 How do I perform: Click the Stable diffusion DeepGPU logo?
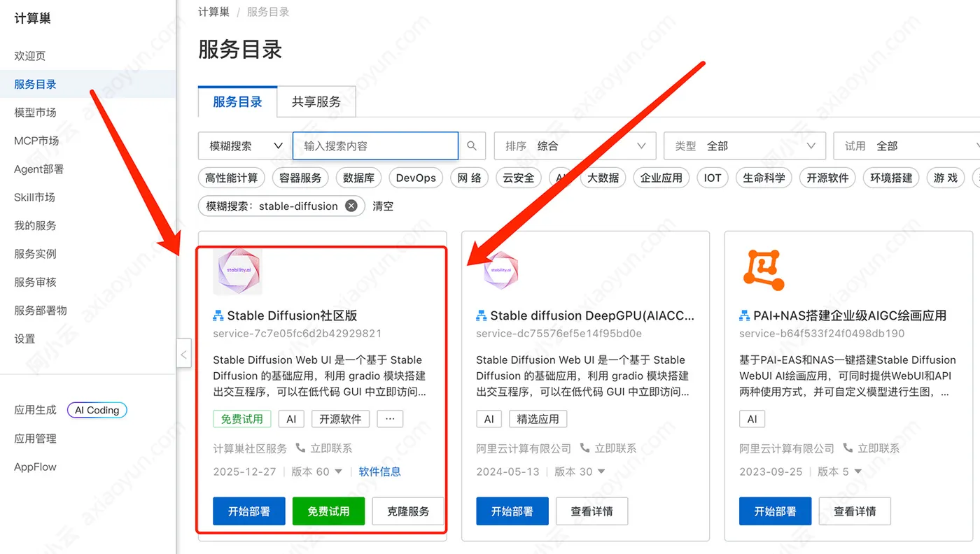(x=501, y=270)
